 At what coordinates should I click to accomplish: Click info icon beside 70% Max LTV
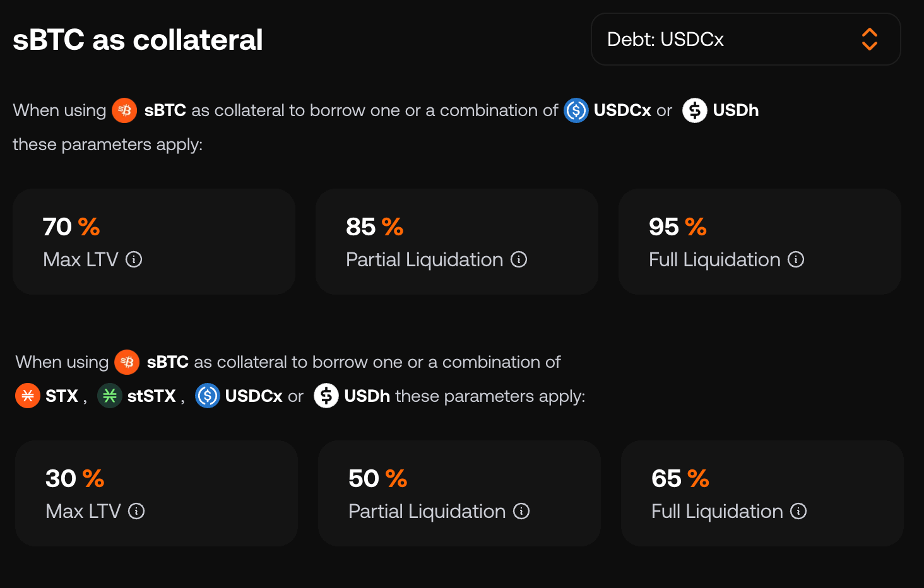click(x=134, y=259)
